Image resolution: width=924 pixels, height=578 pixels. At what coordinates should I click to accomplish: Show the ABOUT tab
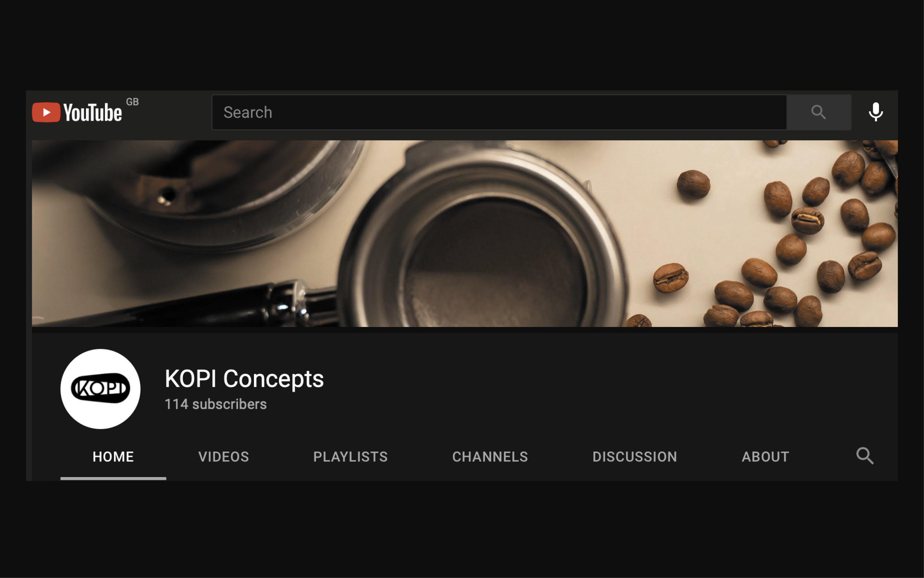[765, 457]
